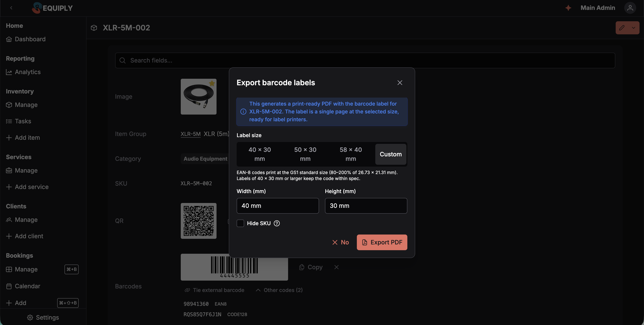Click the Width (mm) input field
The height and width of the screenshot is (325, 644).
[278, 206]
